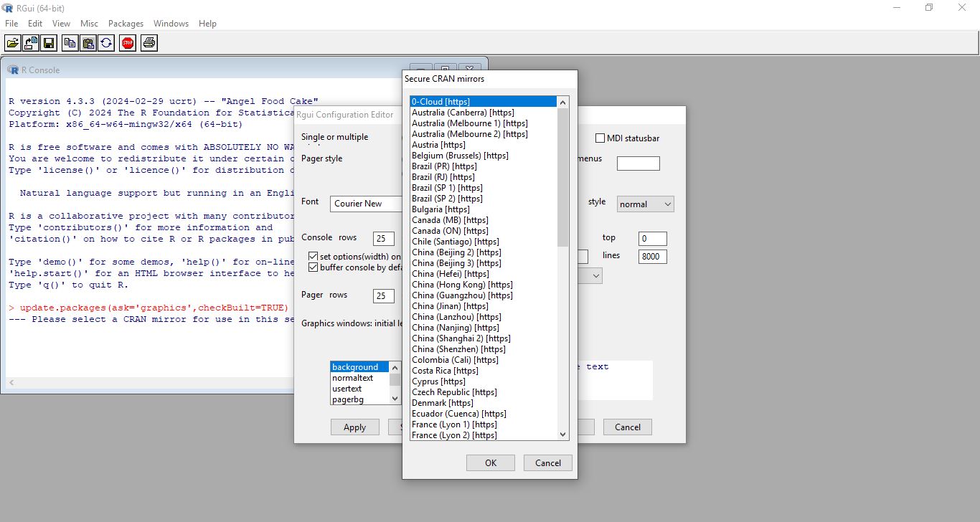Screen dimensions: 980x522
Task: Click Cancel in the Rgui Configuration Editor
Action: tap(628, 427)
